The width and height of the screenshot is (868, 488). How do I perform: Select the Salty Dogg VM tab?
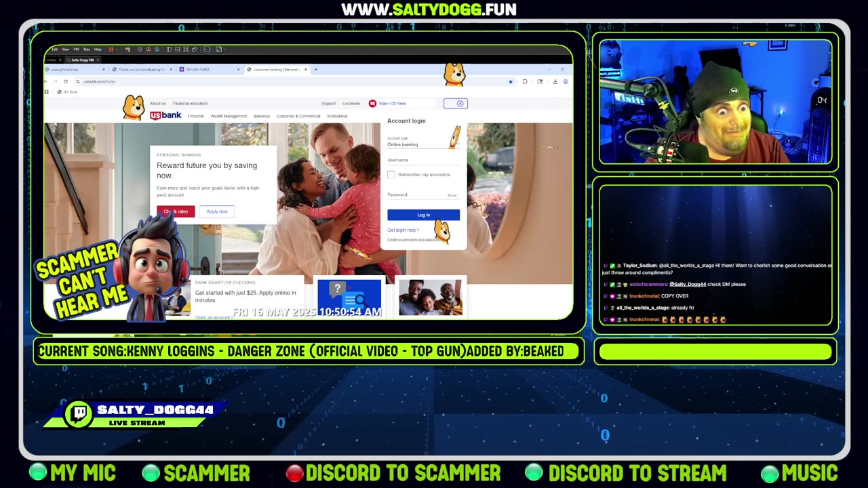pyautogui.click(x=82, y=60)
